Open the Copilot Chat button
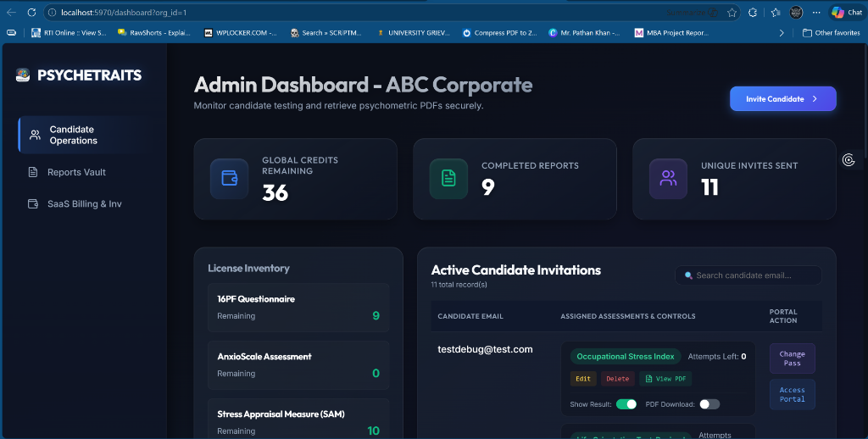The image size is (868, 439). tap(847, 12)
